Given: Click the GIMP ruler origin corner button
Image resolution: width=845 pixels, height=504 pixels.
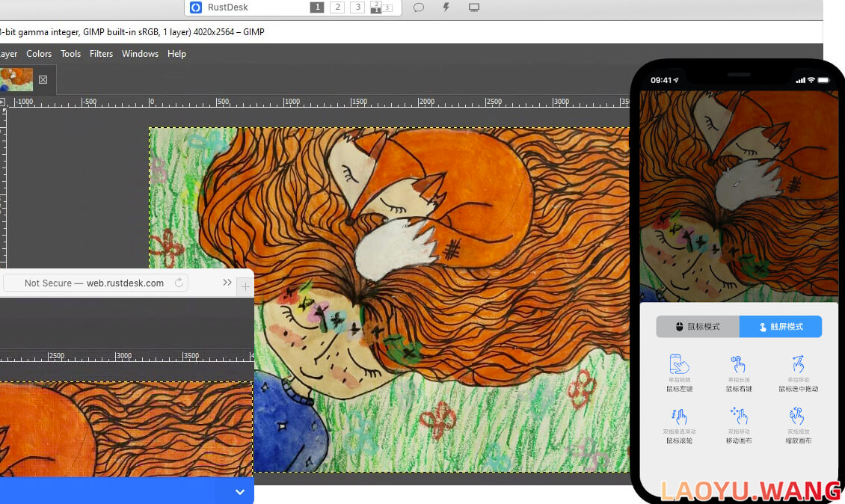Looking at the screenshot, I should 2,102.
